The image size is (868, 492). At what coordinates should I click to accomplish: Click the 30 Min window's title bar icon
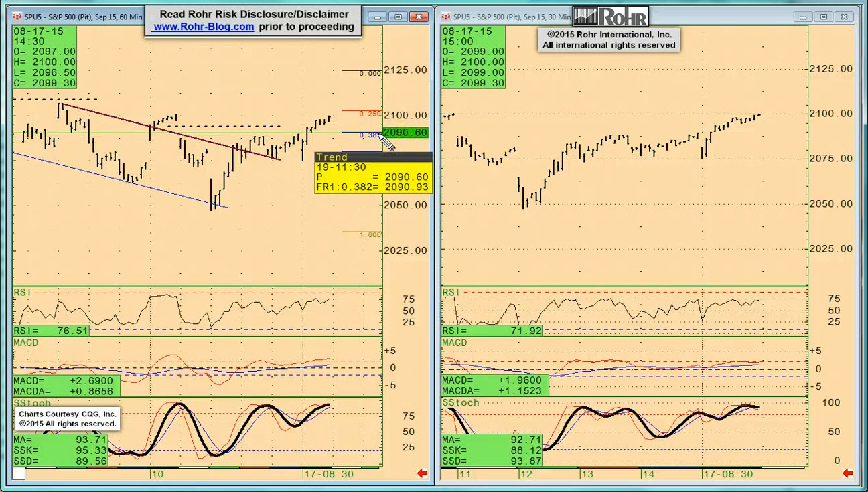tap(445, 17)
